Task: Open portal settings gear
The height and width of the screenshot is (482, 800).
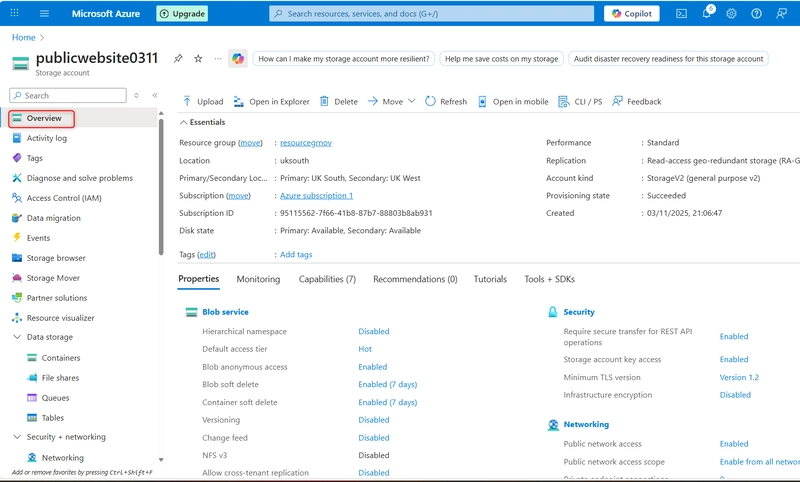Action: (731, 14)
